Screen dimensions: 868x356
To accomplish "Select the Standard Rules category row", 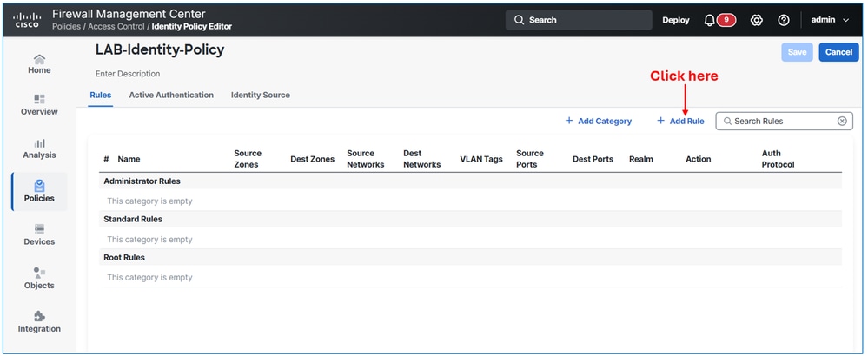I will point(471,220).
